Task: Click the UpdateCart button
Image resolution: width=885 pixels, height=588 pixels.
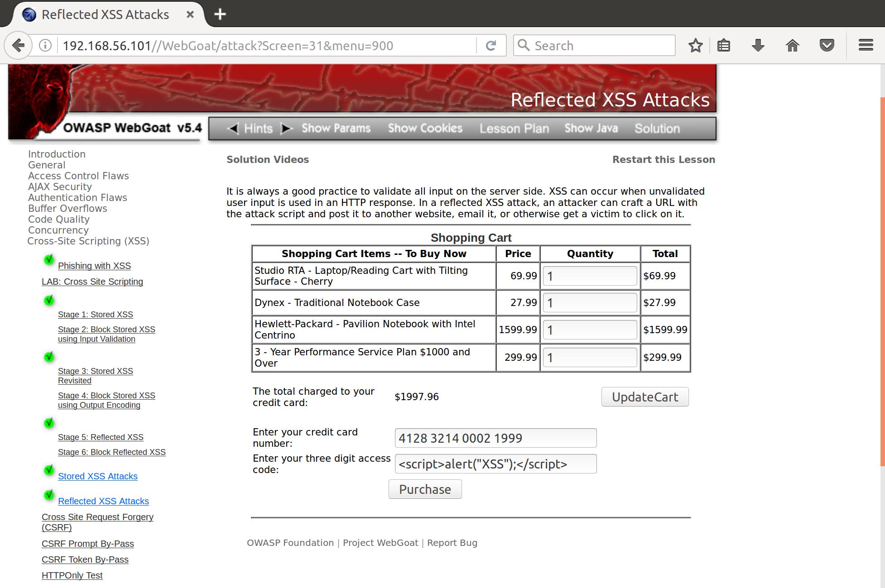Action: pos(645,397)
